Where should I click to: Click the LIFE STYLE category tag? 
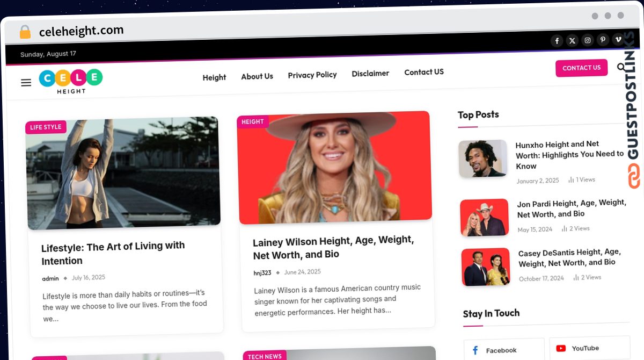click(x=46, y=127)
